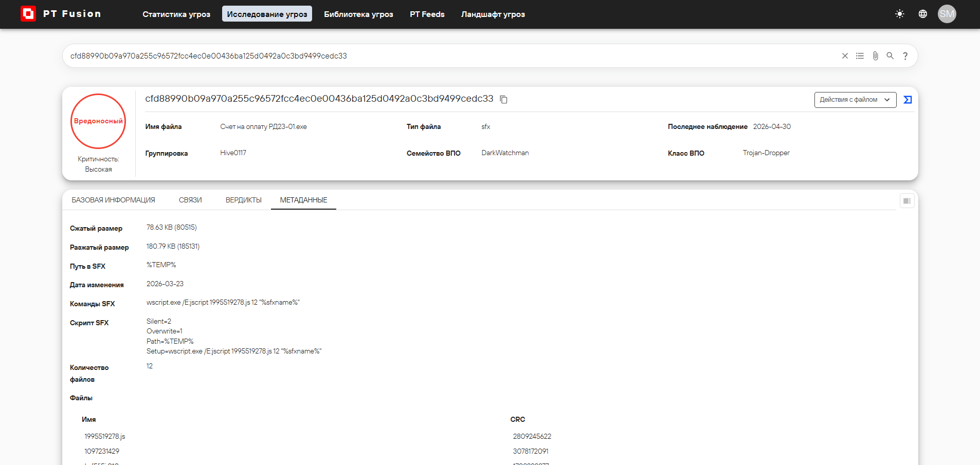Copy the file hash with the copy icon
The width and height of the screenshot is (980, 465).
pyautogui.click(x=504, y=99)
